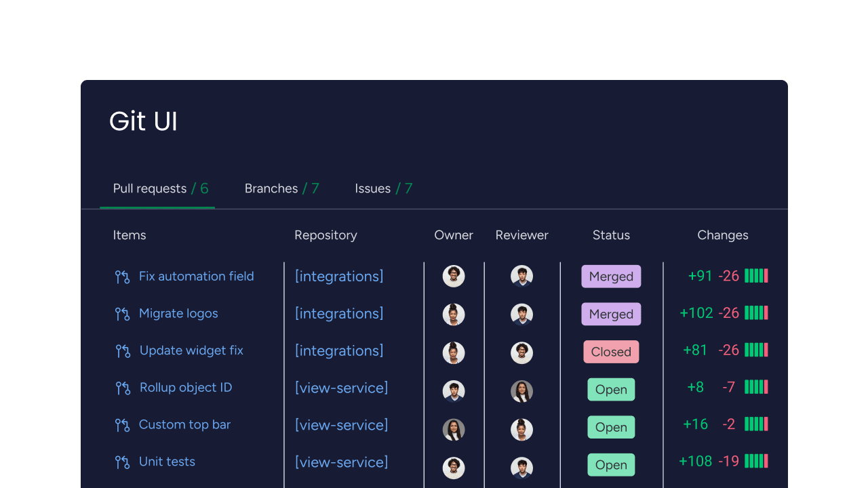
Task: Select the pull request icon for Rollup object ID
Action: (122, 388)
